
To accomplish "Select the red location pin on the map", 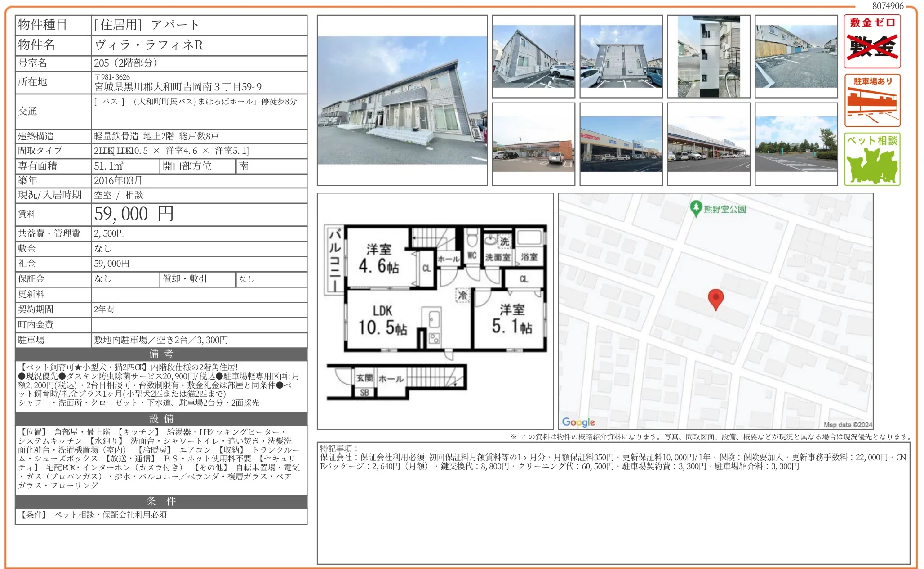I will click(x=715, y=300).
